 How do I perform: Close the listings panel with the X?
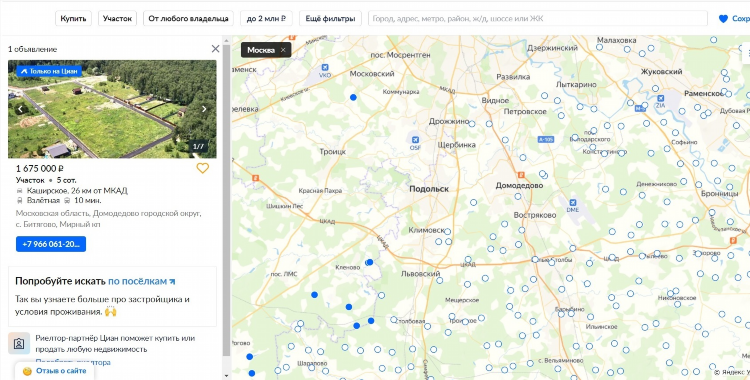pos(215,49)
